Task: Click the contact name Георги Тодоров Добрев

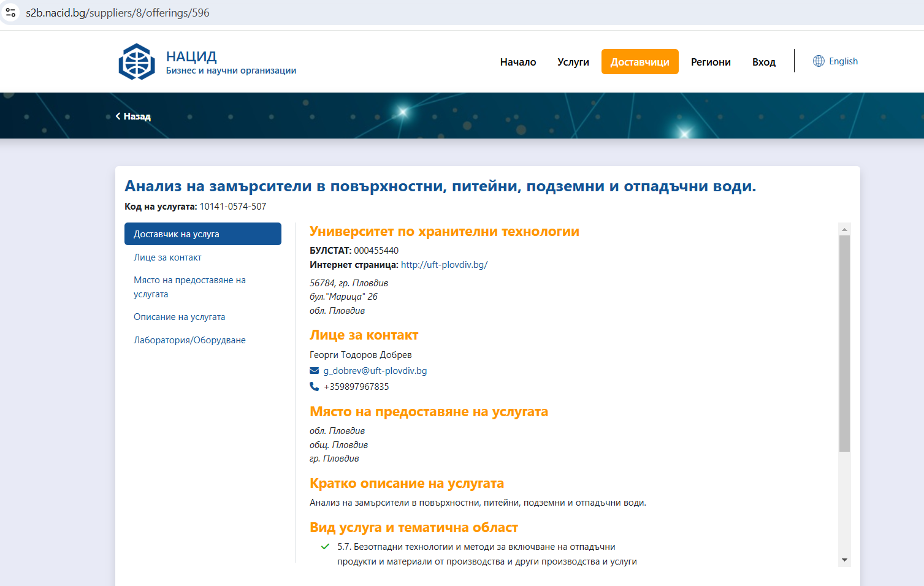Action: (x=361, y=355)
